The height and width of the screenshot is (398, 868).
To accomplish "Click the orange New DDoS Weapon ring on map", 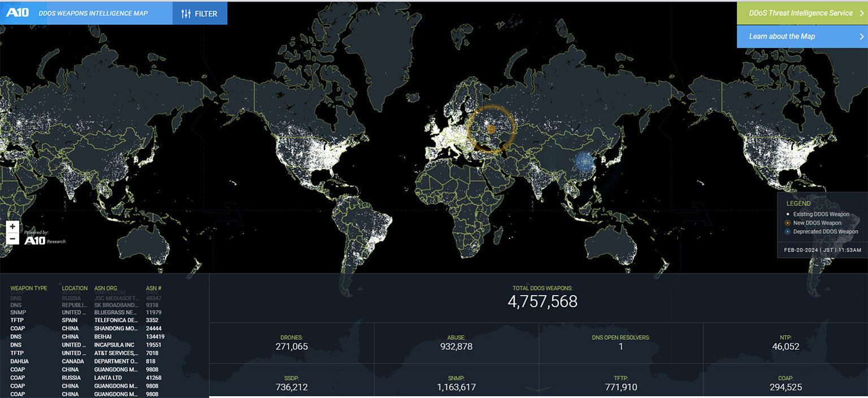I will tap(491, 129).
